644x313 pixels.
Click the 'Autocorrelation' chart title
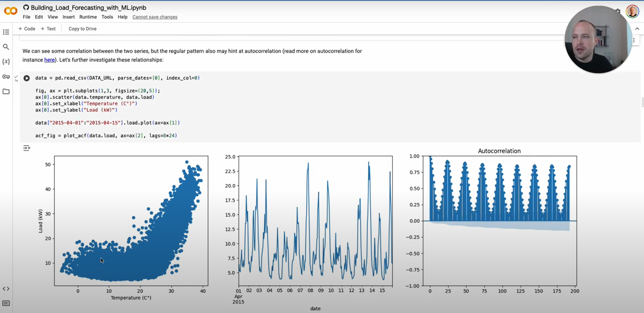499,151
